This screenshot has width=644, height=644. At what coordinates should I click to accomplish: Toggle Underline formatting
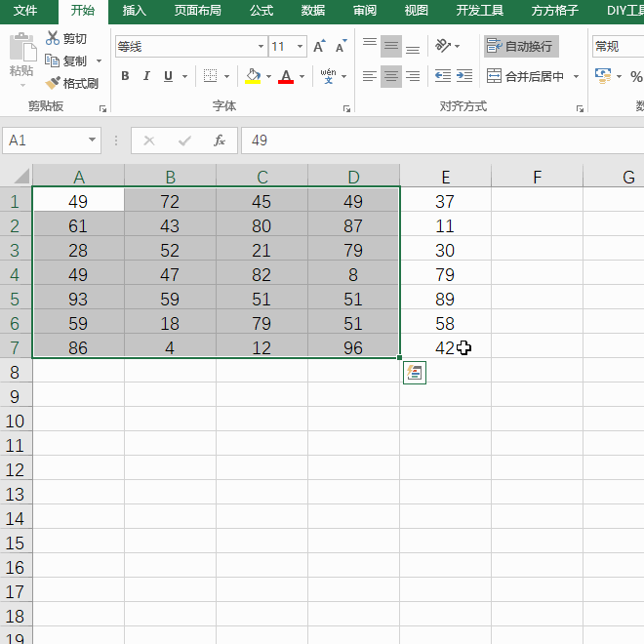(x=168, y=76)
